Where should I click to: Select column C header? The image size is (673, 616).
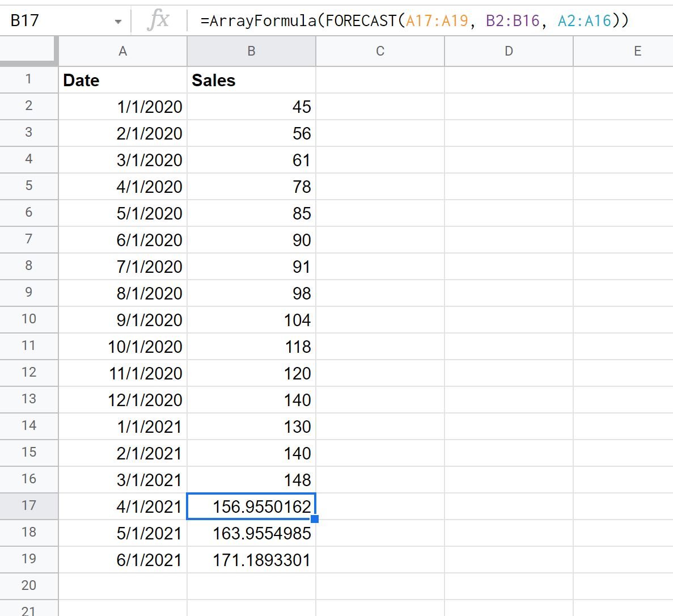click(x=380, y=51)
